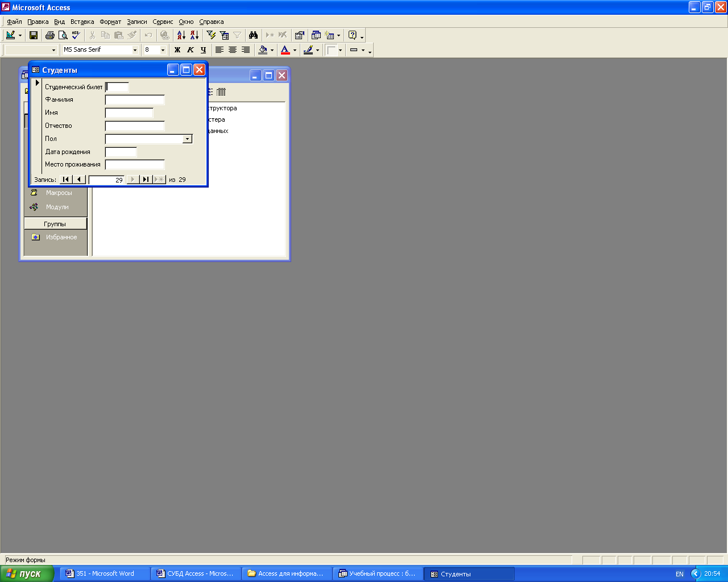Click the Format Painter brush icon
Screen dimensions: 728x582
point(131,35)
